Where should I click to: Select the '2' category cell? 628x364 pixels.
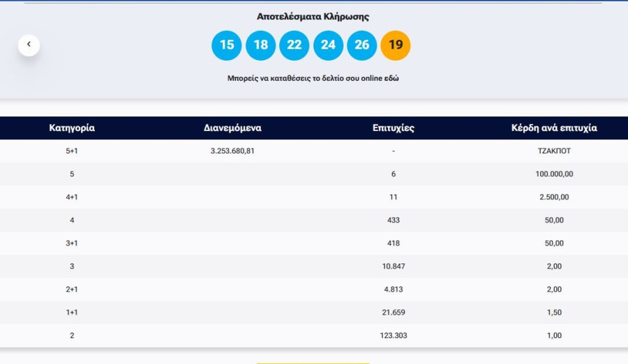pos(72,335)
